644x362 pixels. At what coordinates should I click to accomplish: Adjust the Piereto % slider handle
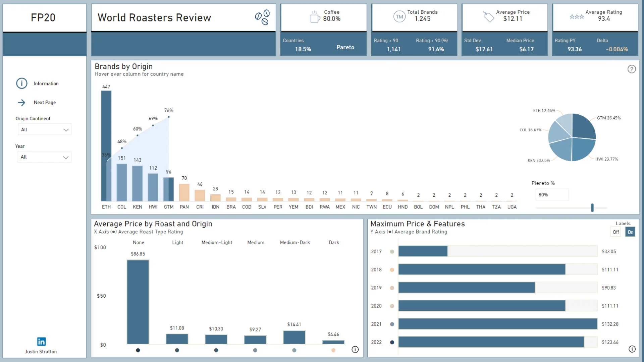click(x=592, y=208)
